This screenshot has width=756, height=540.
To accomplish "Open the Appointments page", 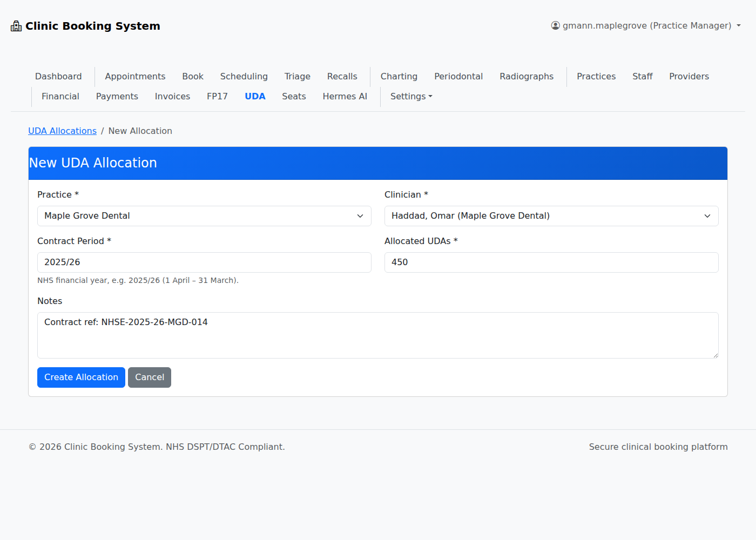I will [135, 76].
